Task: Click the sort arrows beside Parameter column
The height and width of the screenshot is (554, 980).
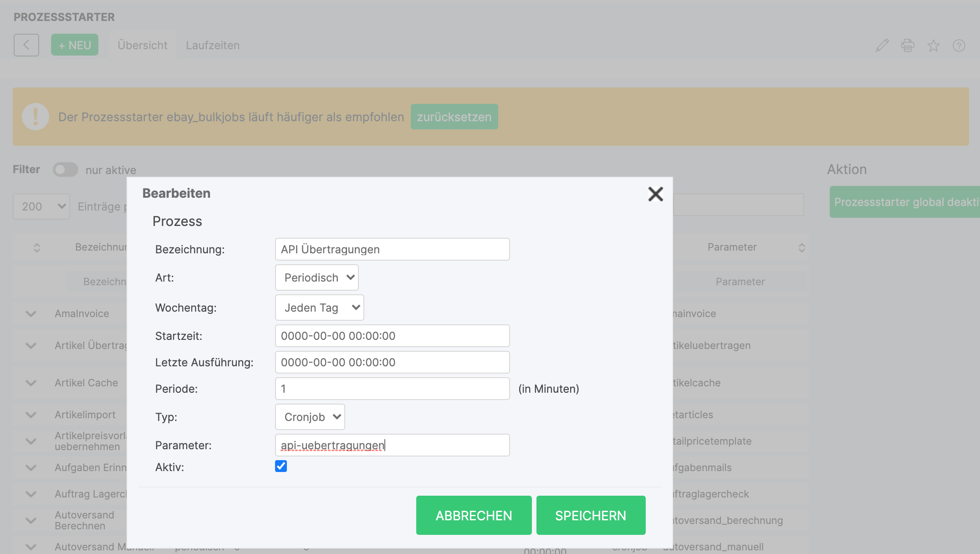Action: pos(801,247)
